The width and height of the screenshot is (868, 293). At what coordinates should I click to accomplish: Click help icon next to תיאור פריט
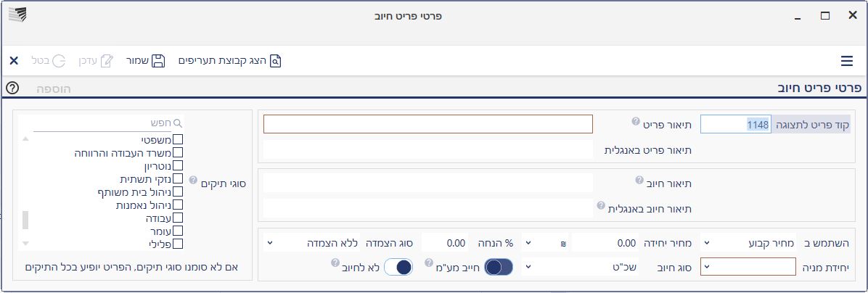click(636, 121)
